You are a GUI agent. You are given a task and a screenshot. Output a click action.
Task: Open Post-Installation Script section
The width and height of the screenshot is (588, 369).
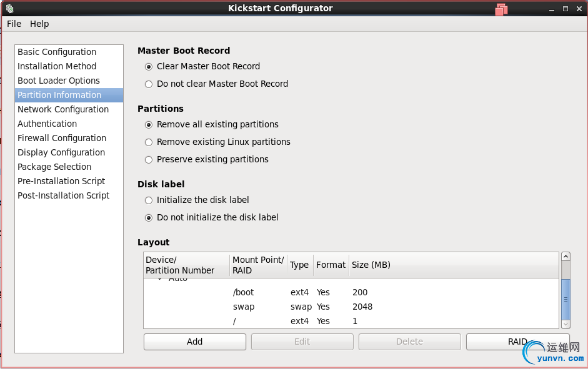click(x=69, y=195)
